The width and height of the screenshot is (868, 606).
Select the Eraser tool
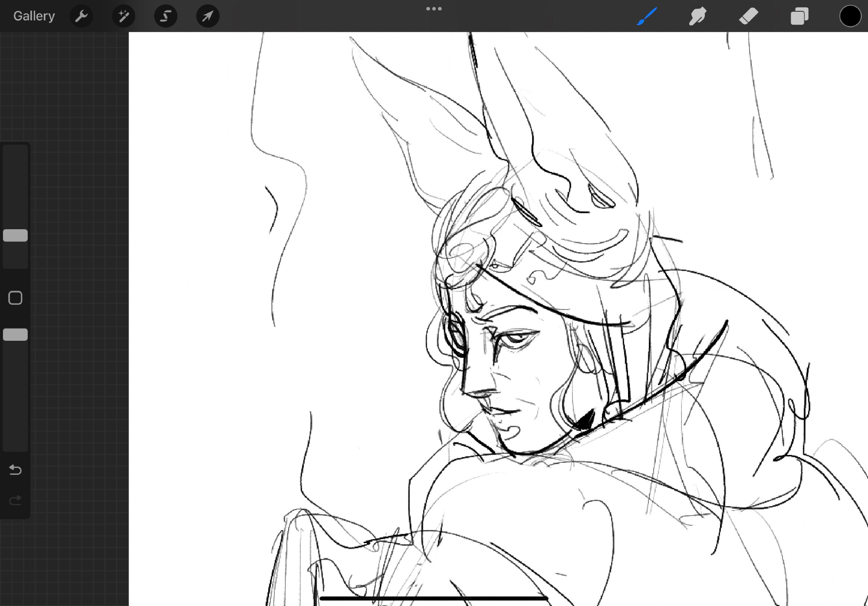748,16
